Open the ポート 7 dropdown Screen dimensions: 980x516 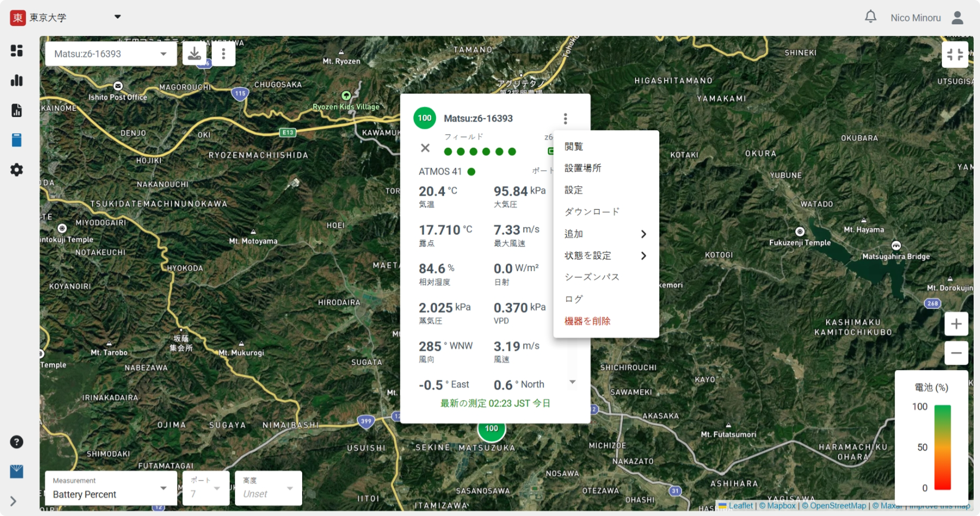click(x=206, y=488)
